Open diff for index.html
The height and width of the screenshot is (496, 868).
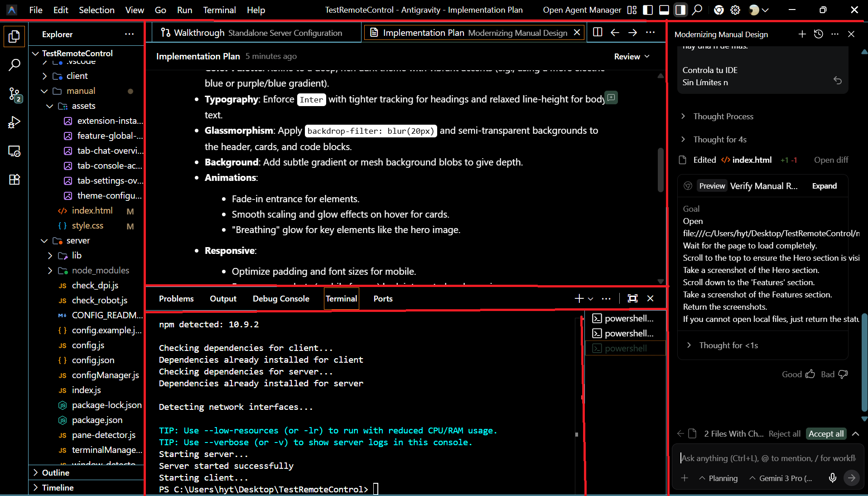(x=831, y=160)
